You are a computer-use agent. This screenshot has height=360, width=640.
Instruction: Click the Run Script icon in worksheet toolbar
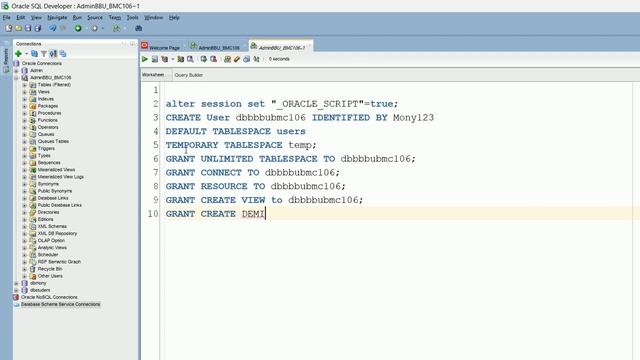coord(155,59)
